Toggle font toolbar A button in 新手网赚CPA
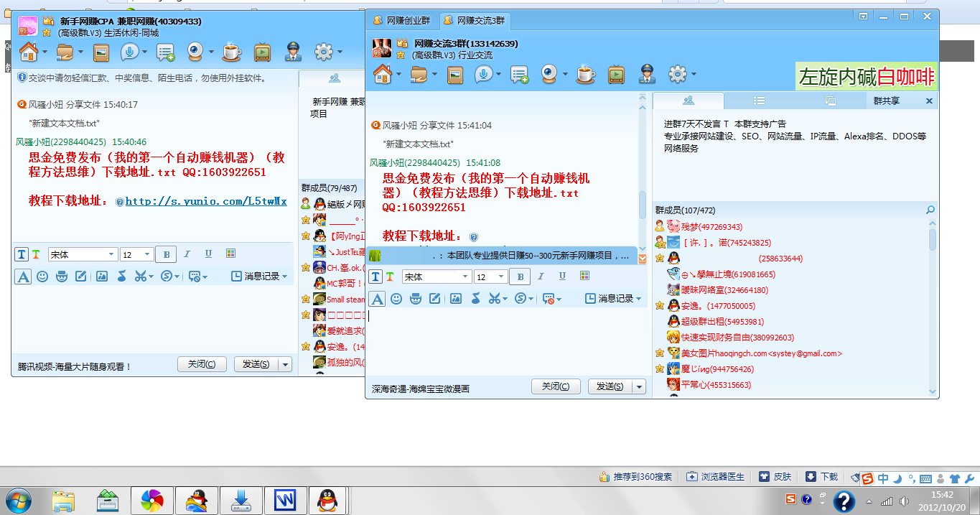Image resolution: width=980 pixels, height=515 pixels. coord(23,277)
